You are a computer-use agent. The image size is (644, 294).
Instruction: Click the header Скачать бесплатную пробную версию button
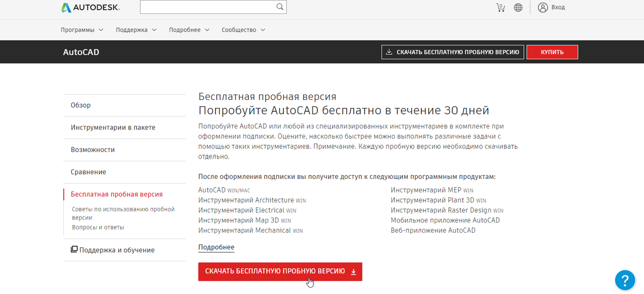[452, 52]
